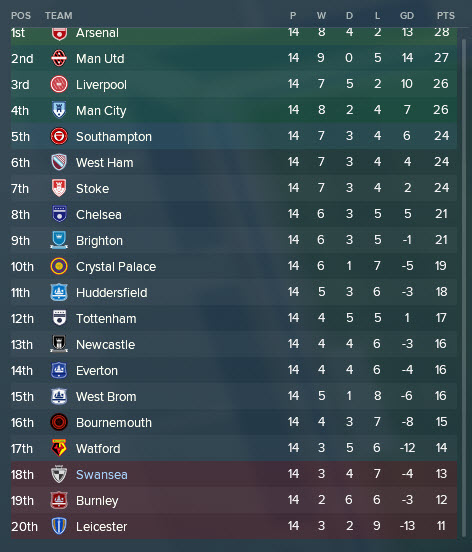Click the Arsenal club badge icon
Image resolution: width=472 pixels, height=552 pixels.
59,33
